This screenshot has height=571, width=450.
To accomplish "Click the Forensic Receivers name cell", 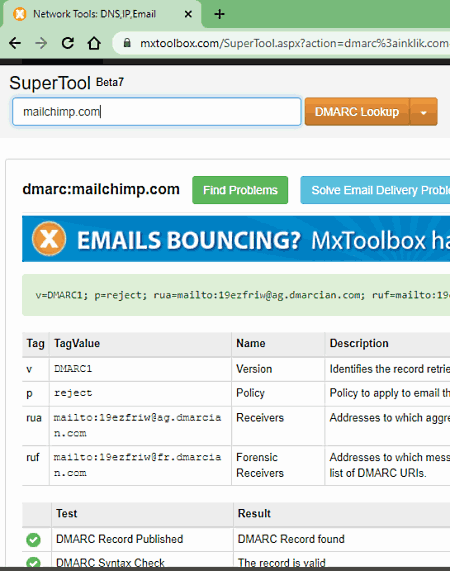I will click(278, 465).
